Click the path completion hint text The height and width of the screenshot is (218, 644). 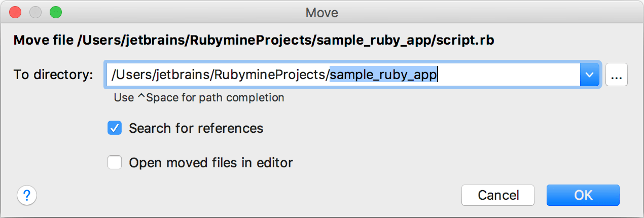[199, 97]
